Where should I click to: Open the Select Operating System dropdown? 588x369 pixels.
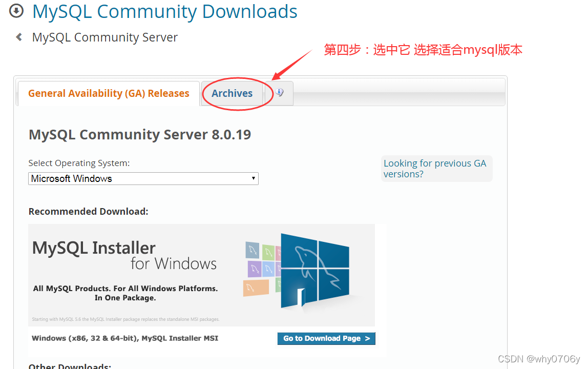pos(143,179)
